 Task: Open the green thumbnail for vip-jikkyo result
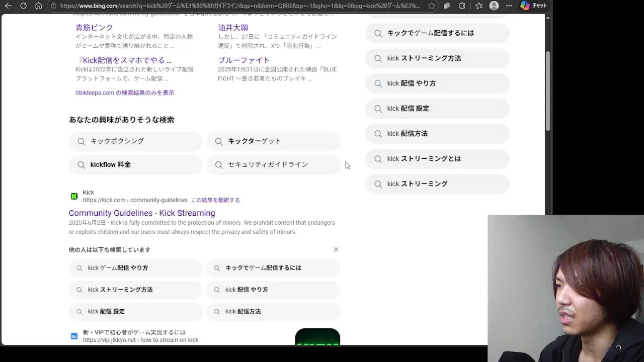[x=317, y=336]
